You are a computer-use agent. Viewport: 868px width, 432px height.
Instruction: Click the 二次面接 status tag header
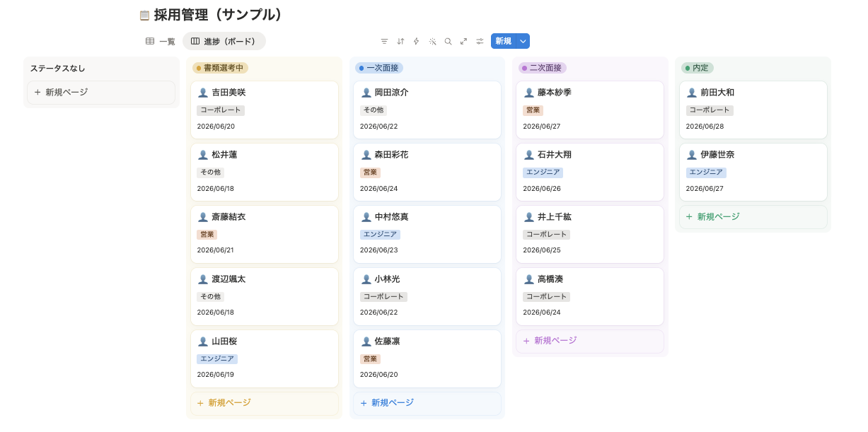[x=543, y=68]
